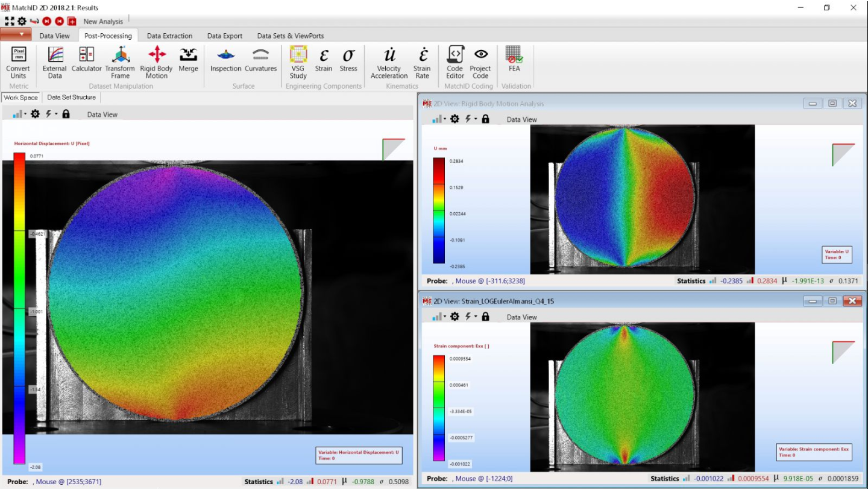Click the New Analysis button

coord(103,22)
